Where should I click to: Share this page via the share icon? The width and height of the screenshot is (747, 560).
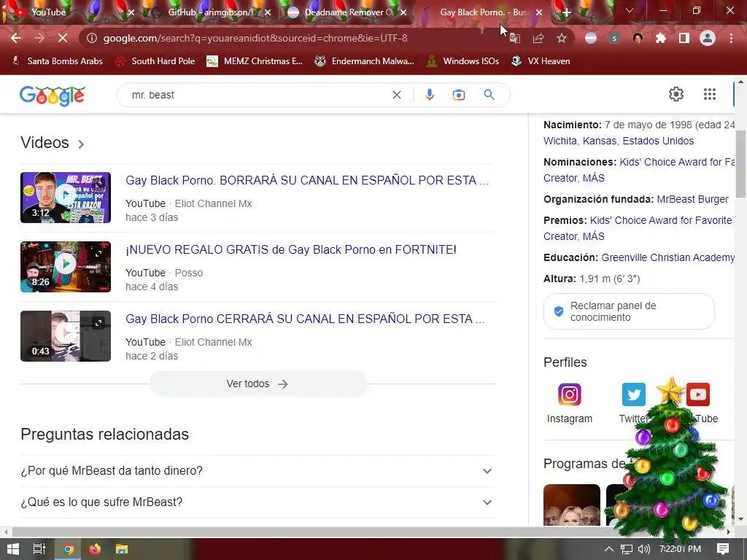[538, 38]
